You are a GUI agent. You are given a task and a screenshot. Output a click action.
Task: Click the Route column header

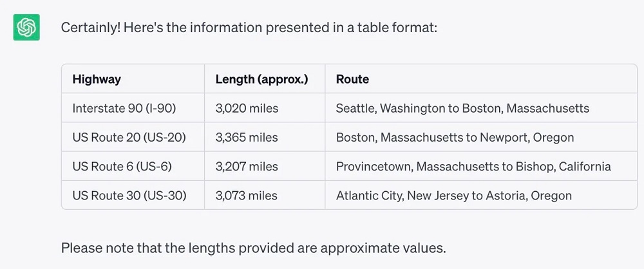click(352, 80)
